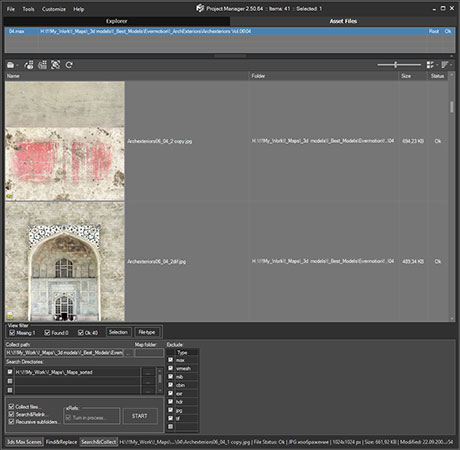Sort by the Folder column header
This screenshot has width=460, height=450.
pos(324,76)
